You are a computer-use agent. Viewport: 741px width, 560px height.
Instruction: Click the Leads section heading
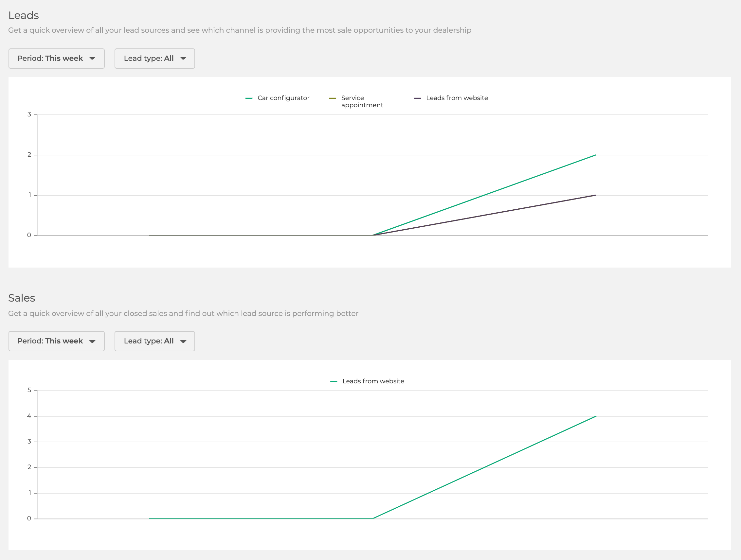pos(24,15)
